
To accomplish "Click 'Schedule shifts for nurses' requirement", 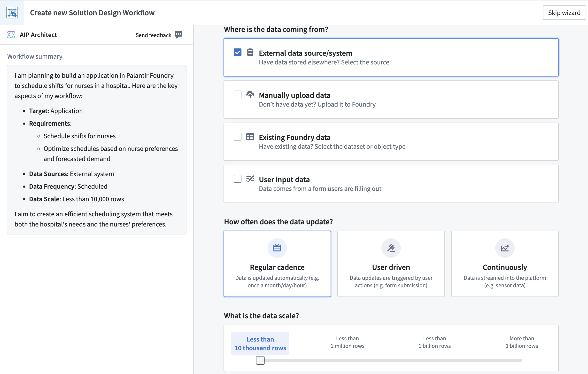I will tap(80, 136).
